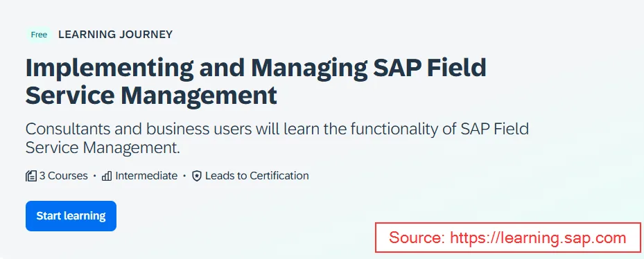Click the '3 Courses' text
This screenshot has width=644, height=259.
tap(64, 176)
